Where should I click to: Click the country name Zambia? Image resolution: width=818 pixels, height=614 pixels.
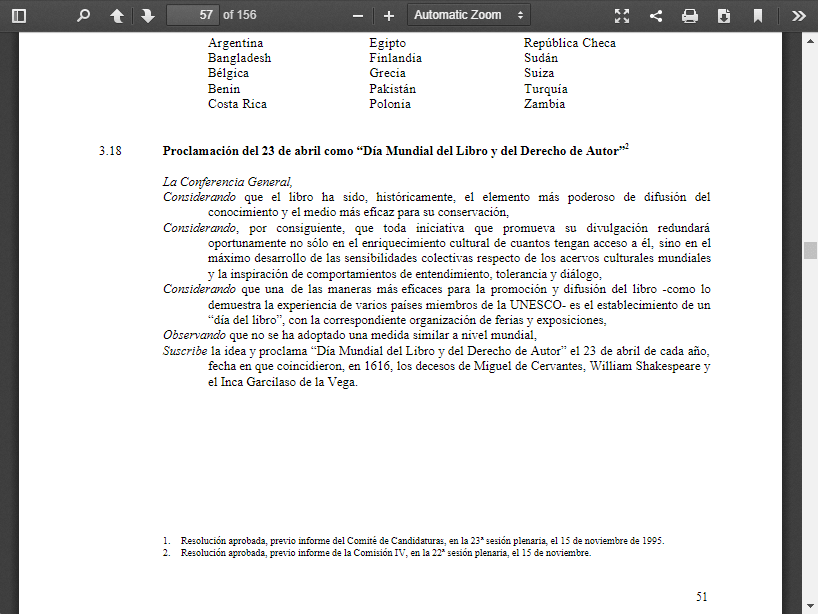[544, 104]
